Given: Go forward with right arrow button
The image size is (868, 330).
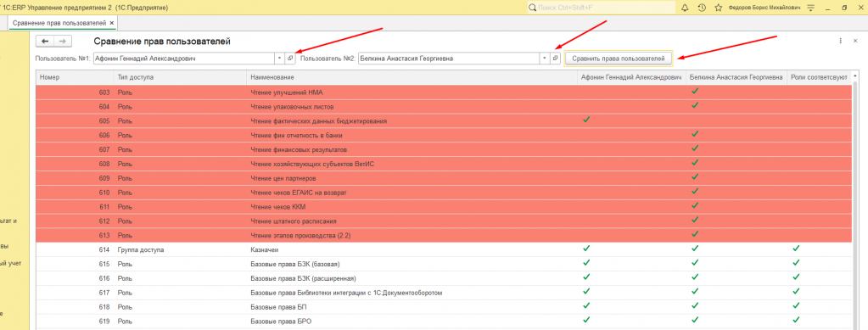Looking at the screenshot, I should pyautogui.click(x=63, y=42).
